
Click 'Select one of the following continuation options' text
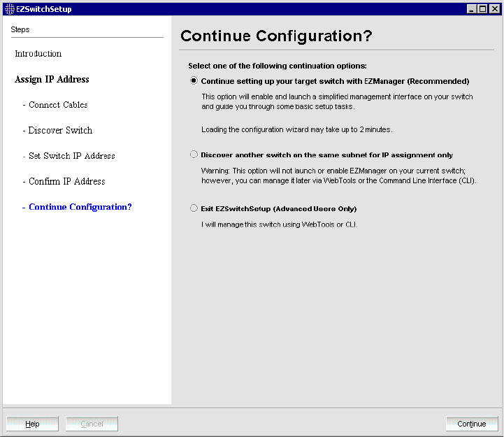tap(278, 66)
